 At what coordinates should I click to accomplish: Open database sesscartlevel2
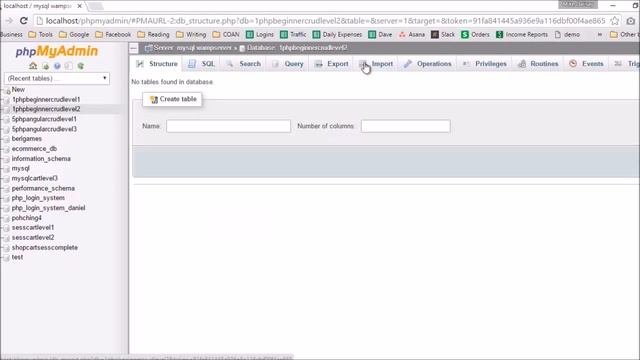[x=33, y=238]
